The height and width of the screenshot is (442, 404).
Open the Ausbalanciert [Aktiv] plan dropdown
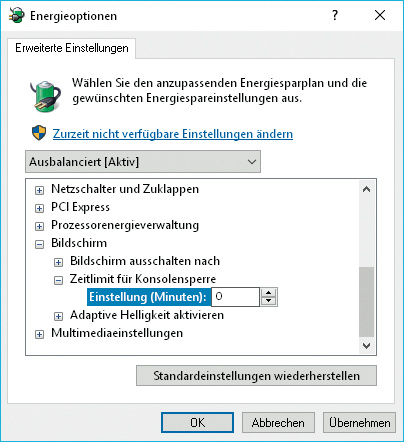143,162
